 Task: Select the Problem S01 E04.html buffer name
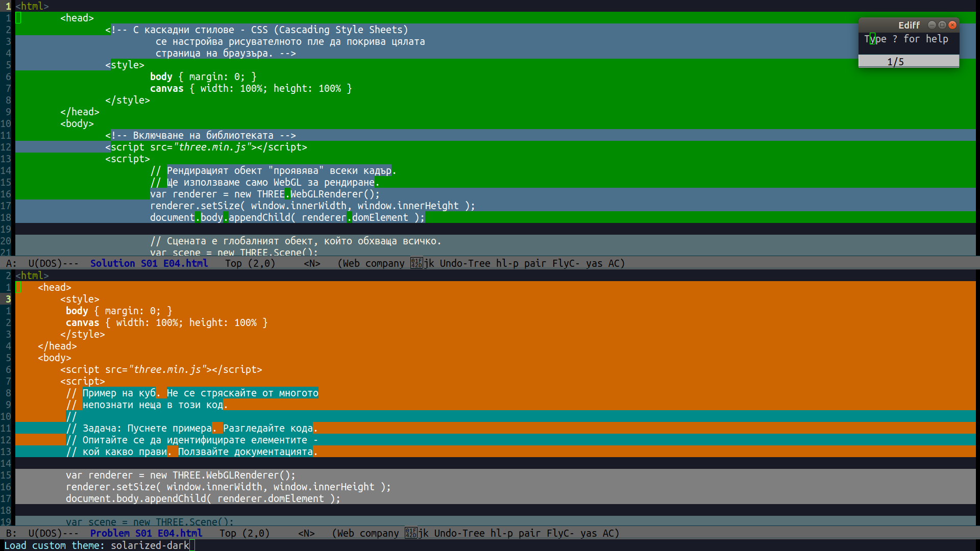pos(146,533)
